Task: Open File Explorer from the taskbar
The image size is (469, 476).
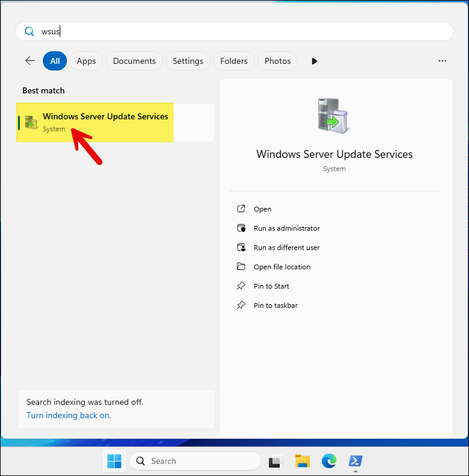Action: tap(302, 461)
